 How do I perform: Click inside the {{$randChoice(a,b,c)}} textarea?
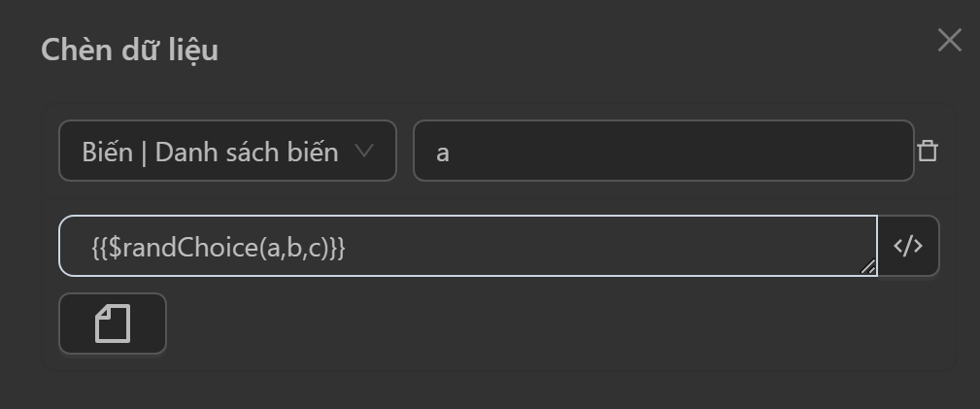pos(466,246)
